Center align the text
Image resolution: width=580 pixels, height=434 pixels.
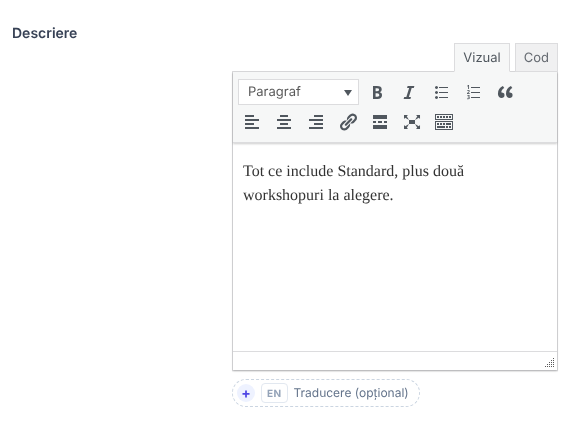pos(284,122)
